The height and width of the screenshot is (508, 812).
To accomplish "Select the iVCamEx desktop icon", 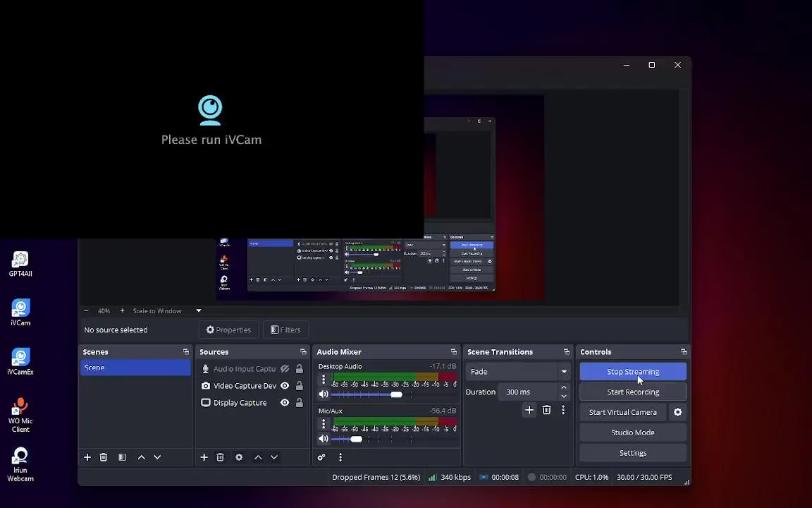I will 20,361.
